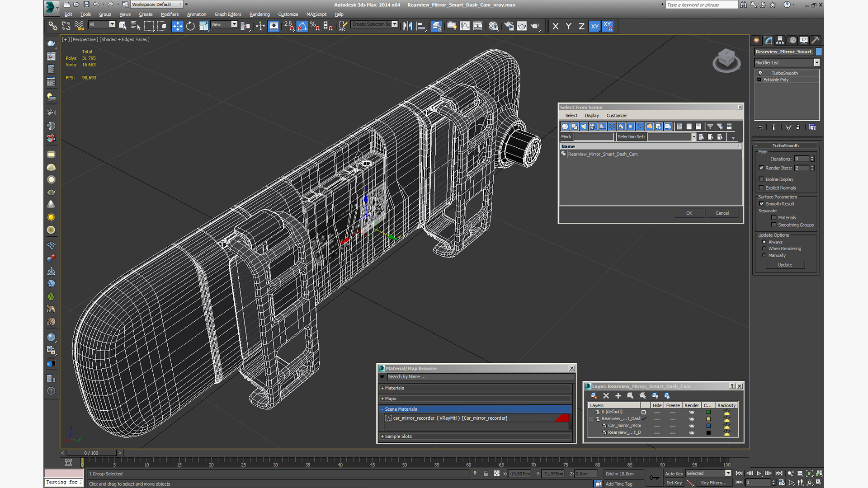This screenshot has height=488, width=868.
Task: Enable Separate by Materials checkbox
Action: 774,218
